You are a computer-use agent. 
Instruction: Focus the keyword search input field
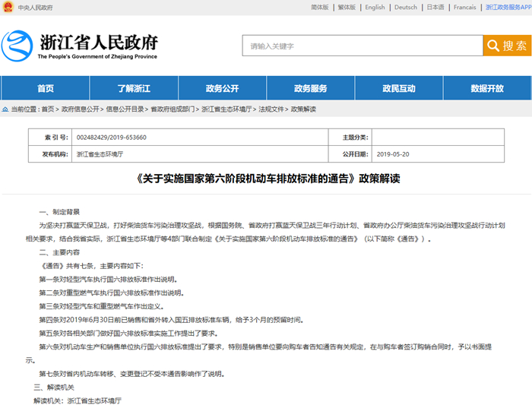point(362,46)
